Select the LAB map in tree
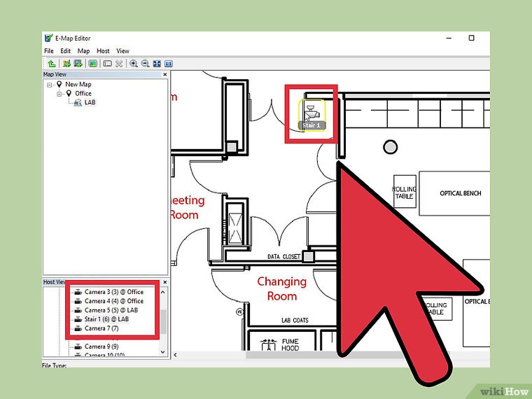The image size is (532, 399). (90, 102)
